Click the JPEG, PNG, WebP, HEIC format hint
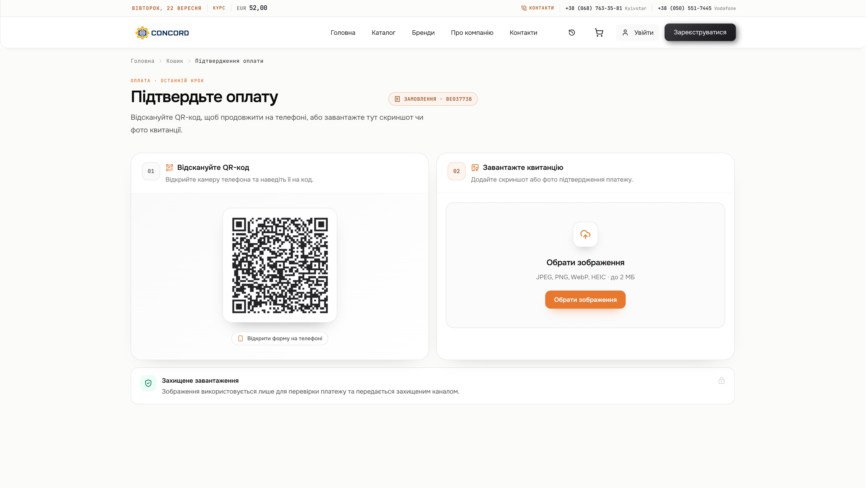 click(x=585, y=277)
